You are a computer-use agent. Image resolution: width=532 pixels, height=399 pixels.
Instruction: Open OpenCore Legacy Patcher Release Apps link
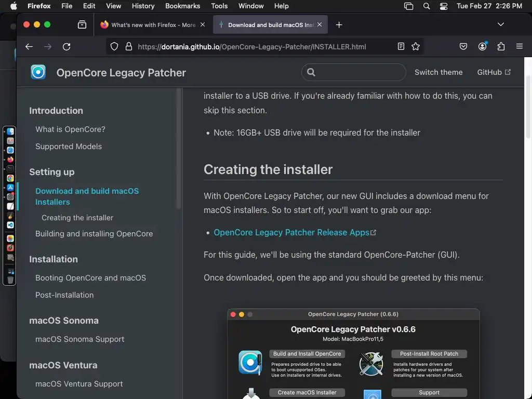pos(295,232)
